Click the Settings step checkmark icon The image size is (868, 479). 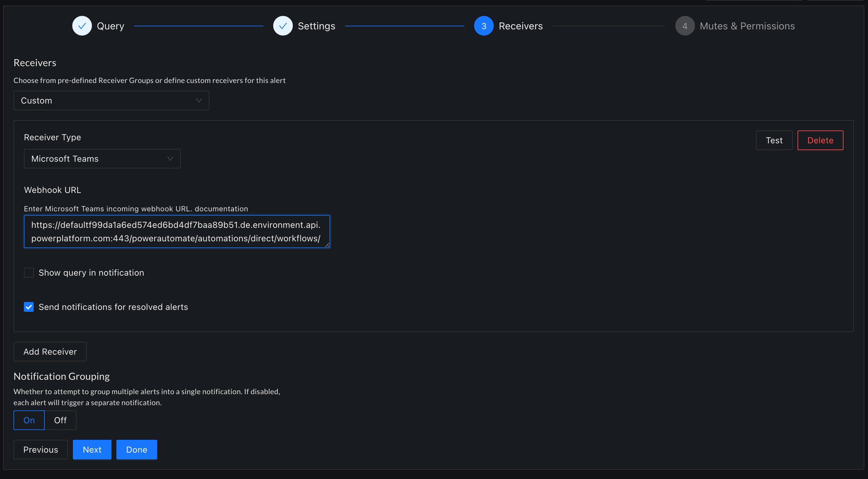(x=283, y=26)
